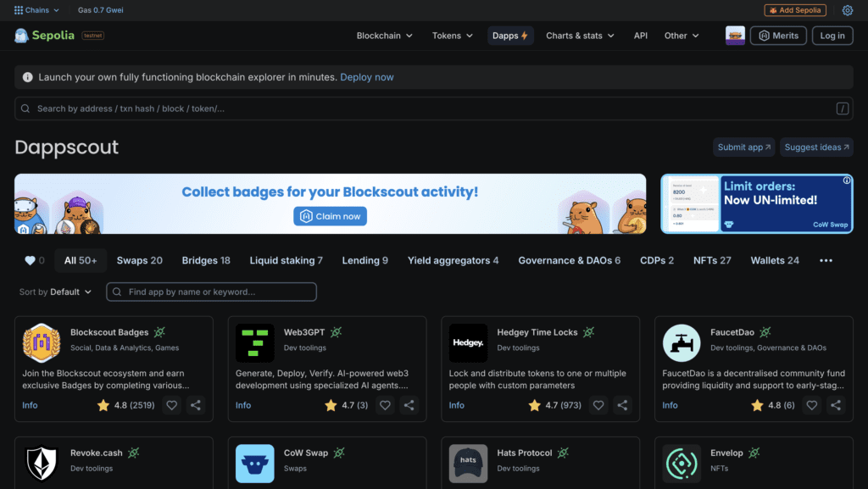
Task: Click the Sepolia whale logo
Action: click(20, 36)
